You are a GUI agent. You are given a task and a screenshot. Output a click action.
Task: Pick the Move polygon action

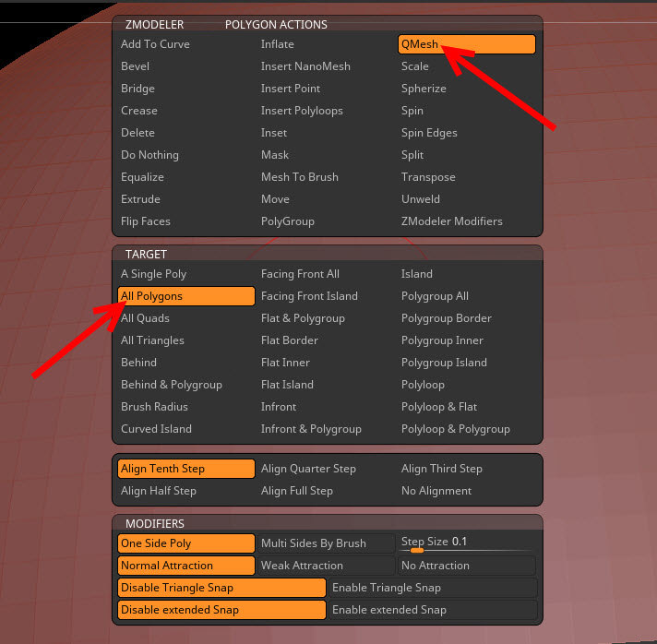(x=275, y=199)
